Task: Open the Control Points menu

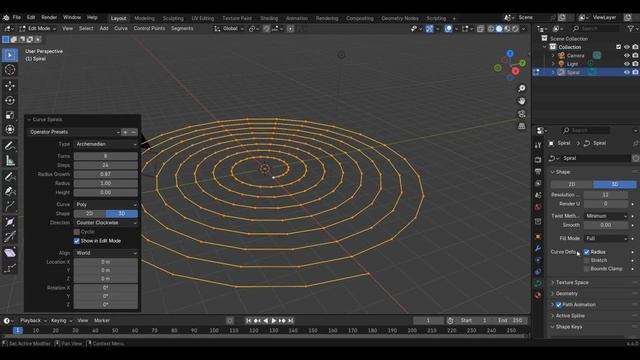Action: (x=149, y=29)
